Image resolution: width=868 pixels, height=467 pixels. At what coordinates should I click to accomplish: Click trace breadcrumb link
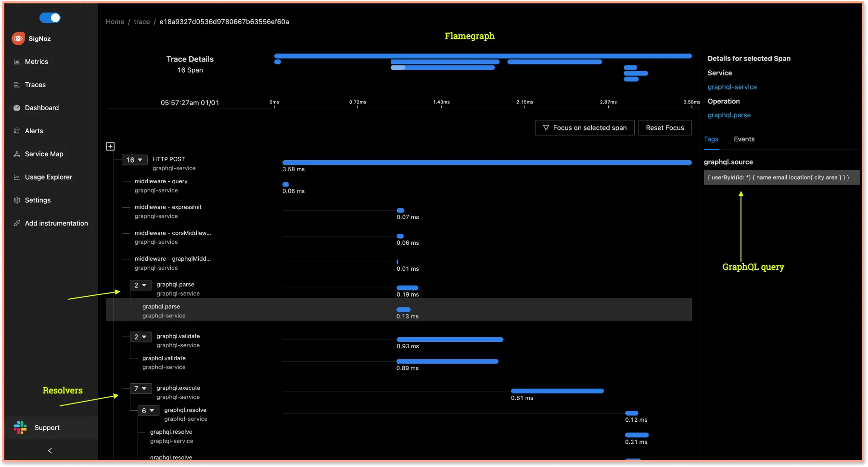tap(141, 22)
